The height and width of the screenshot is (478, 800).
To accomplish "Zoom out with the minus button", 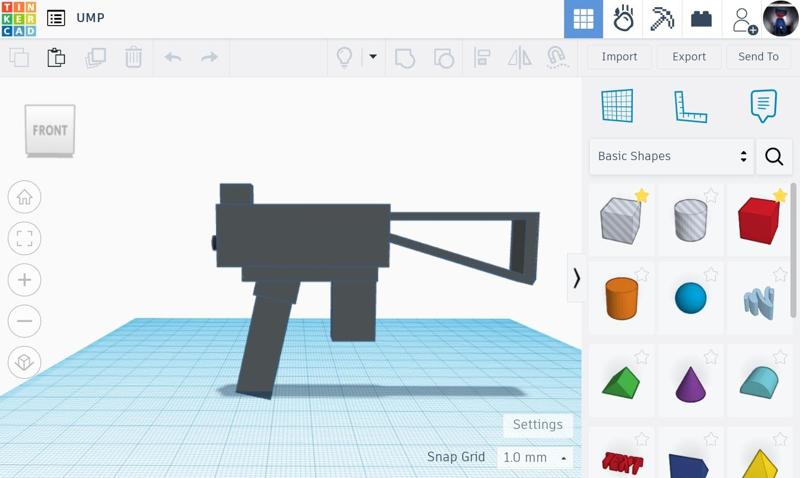I will 24,321.
